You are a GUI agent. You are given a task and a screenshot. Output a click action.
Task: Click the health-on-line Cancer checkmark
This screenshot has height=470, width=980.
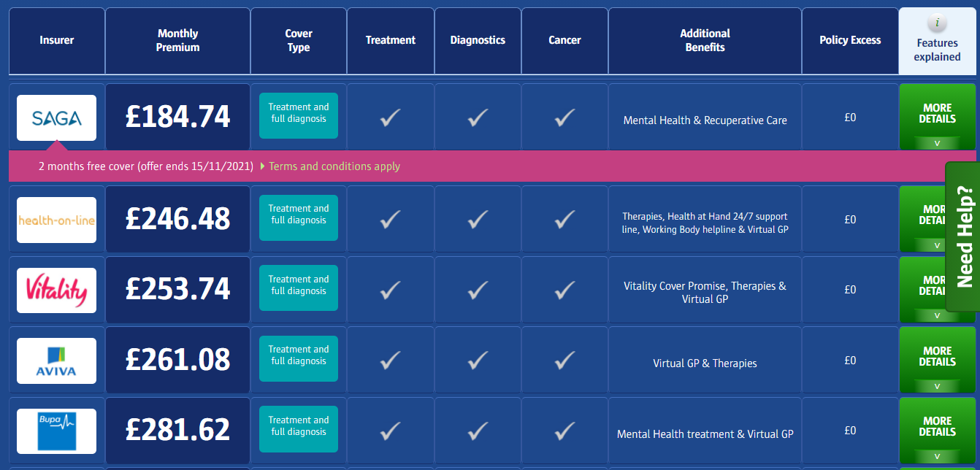coord(564,219)
